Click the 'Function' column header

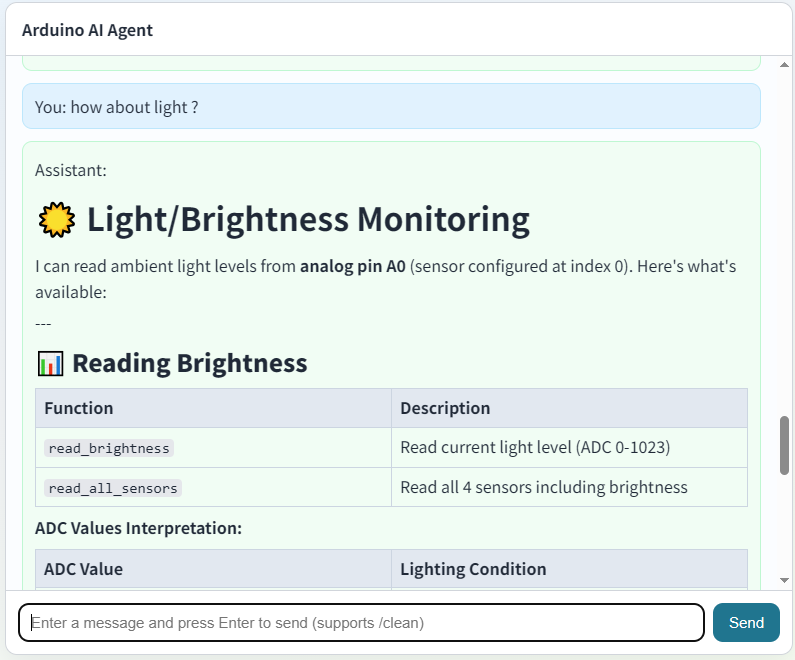point(213,408)
